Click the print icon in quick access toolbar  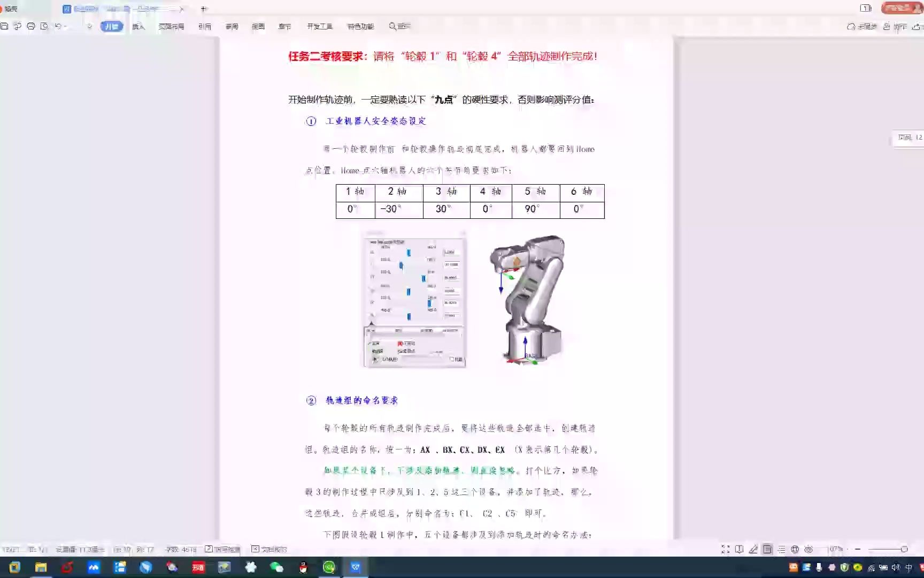pos(31,26)
